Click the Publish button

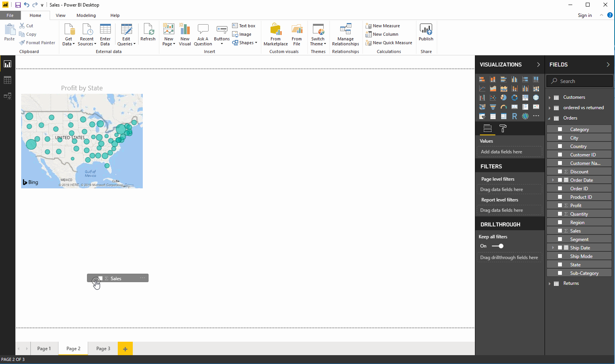[x=426, y=33]
